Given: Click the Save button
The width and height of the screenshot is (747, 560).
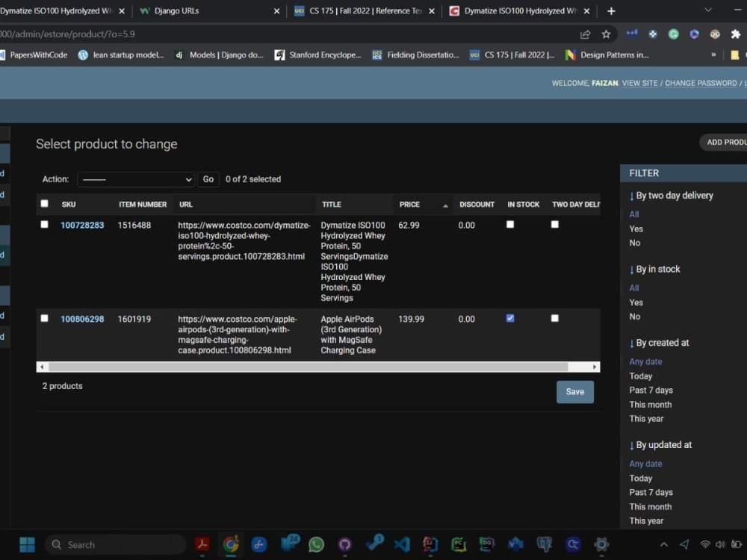Looking at the screenshot, I should 574,391.
